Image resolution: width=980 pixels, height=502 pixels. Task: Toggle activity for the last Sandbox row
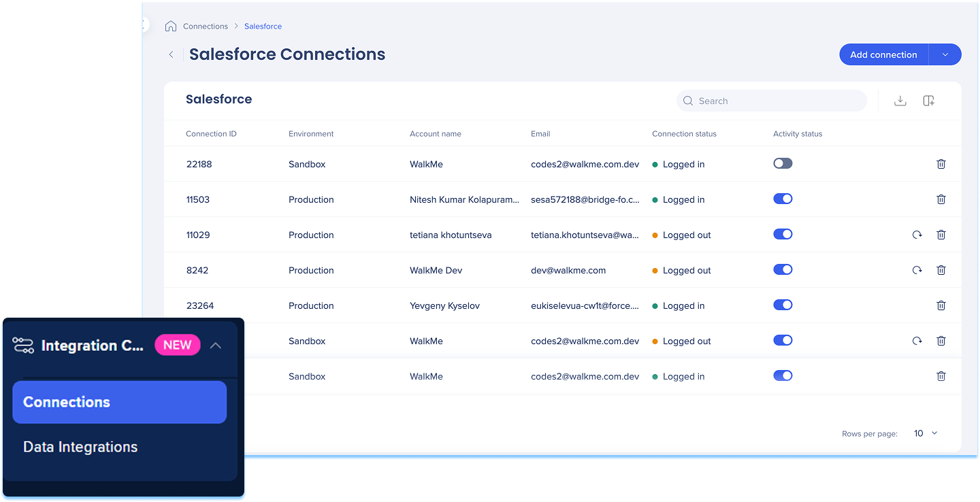point(783,376)
